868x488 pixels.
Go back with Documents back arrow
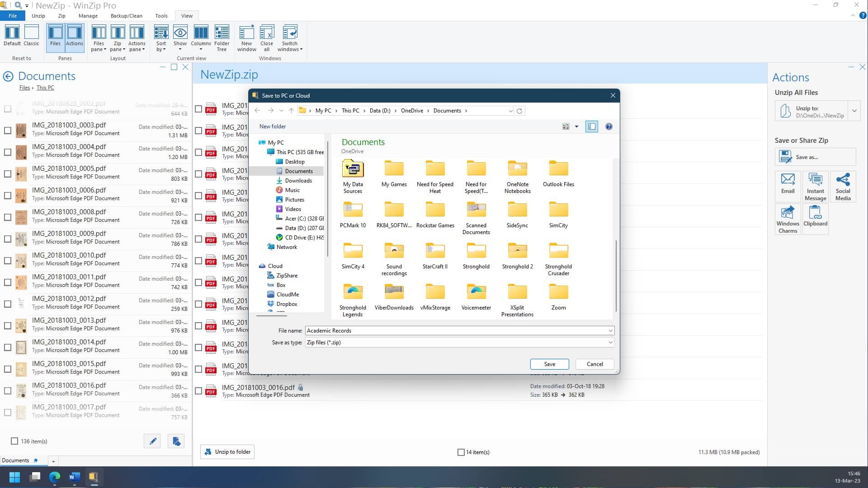(x=8, y=76)
